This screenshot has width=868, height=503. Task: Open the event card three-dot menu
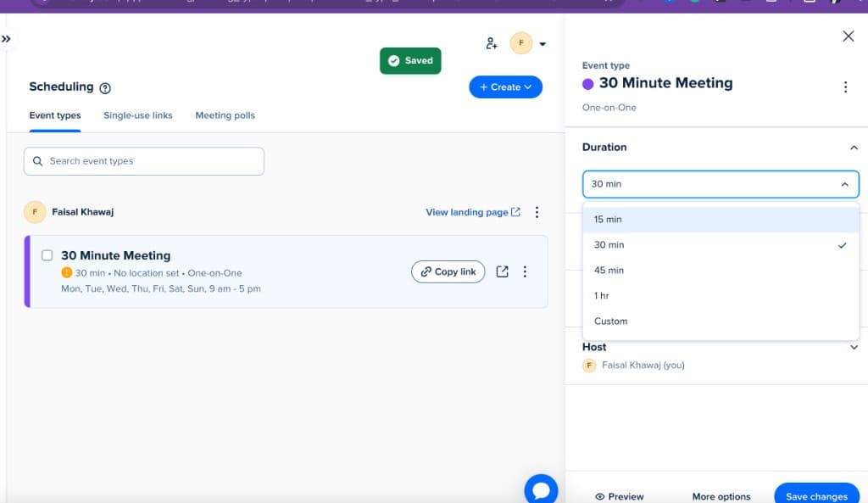point(524,271)
